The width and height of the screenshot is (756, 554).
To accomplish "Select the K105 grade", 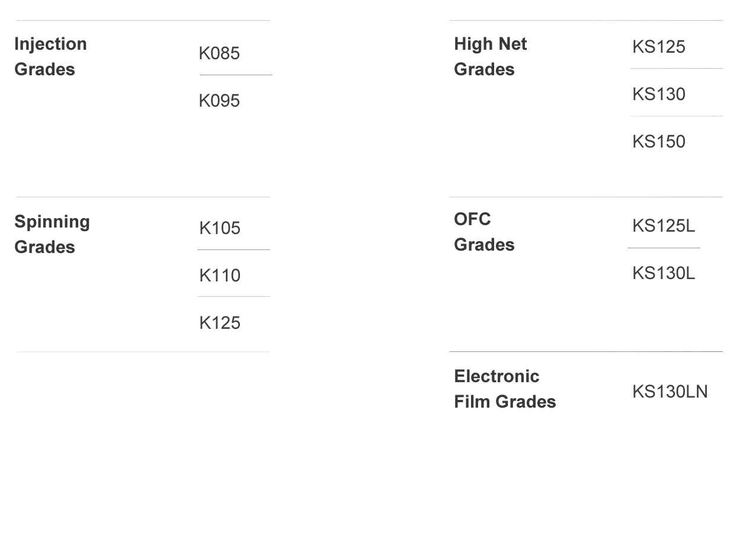I will 220,228.
